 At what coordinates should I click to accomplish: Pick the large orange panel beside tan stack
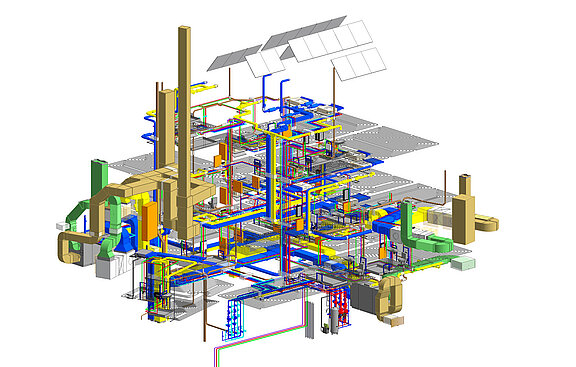pyautogui.click(x=150, y=221)
